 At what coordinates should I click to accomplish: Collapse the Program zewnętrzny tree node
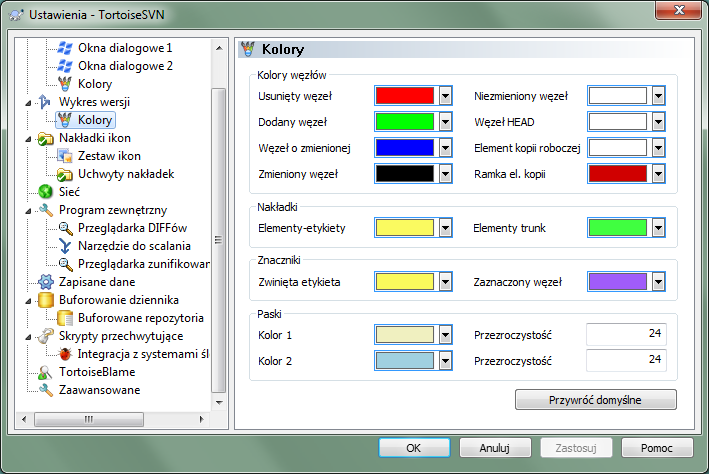click(x=28, y=211)
